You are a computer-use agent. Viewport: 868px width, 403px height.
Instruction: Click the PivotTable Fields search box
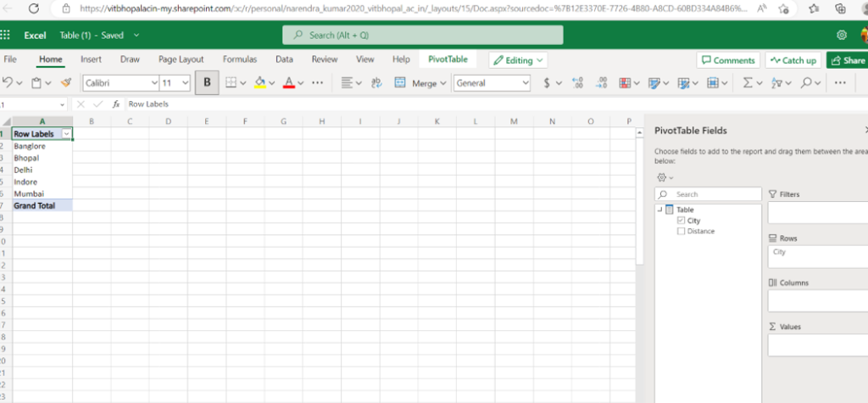tap(708, 194)
